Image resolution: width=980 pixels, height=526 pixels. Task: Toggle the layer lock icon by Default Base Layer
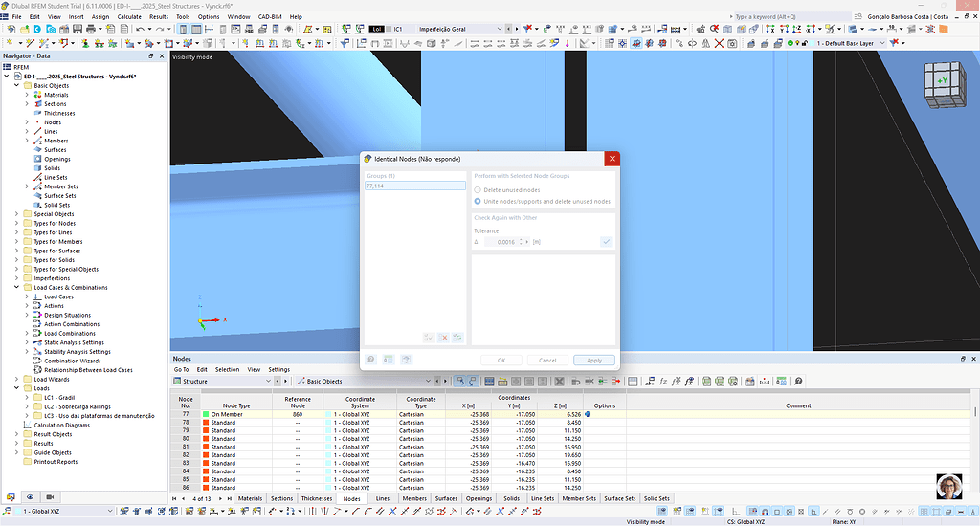pyautogui.click(x=804, y=43)
